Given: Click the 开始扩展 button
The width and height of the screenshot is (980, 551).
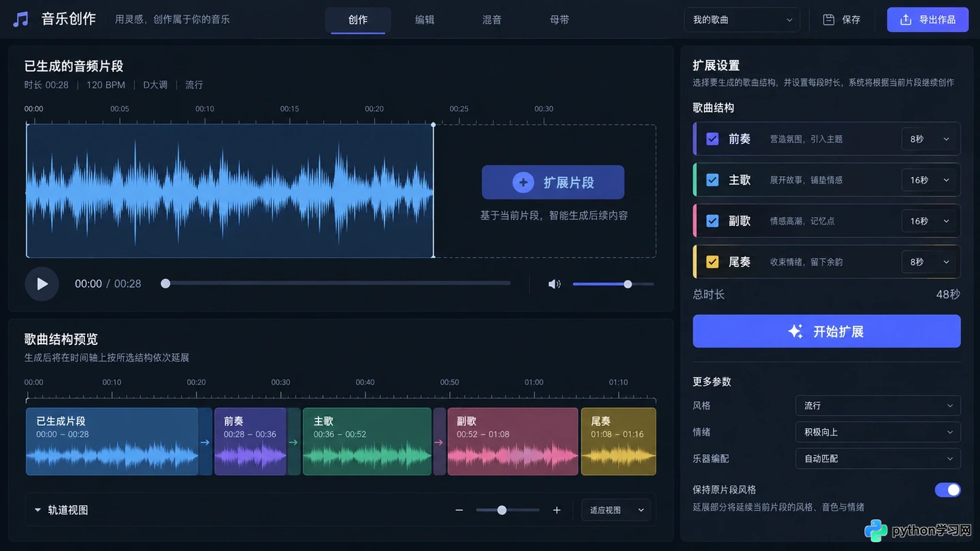Looking at the screenshot, I should point(827,331).
